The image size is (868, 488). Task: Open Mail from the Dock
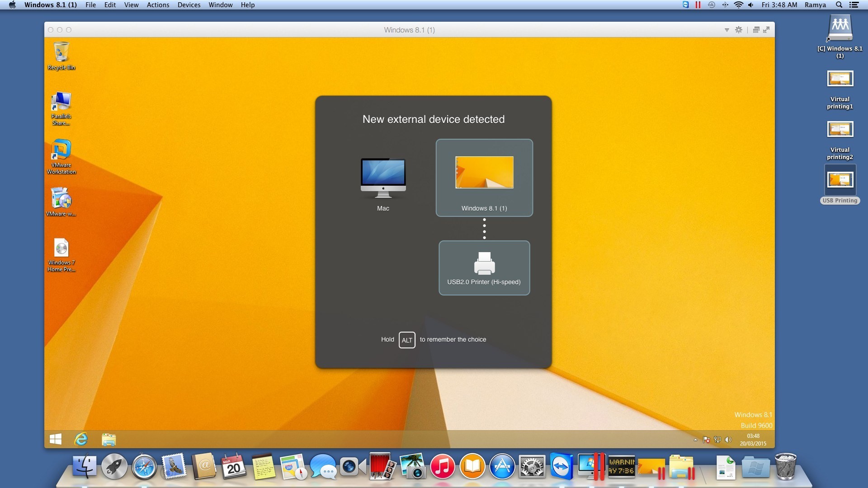(x=174, y=466)
